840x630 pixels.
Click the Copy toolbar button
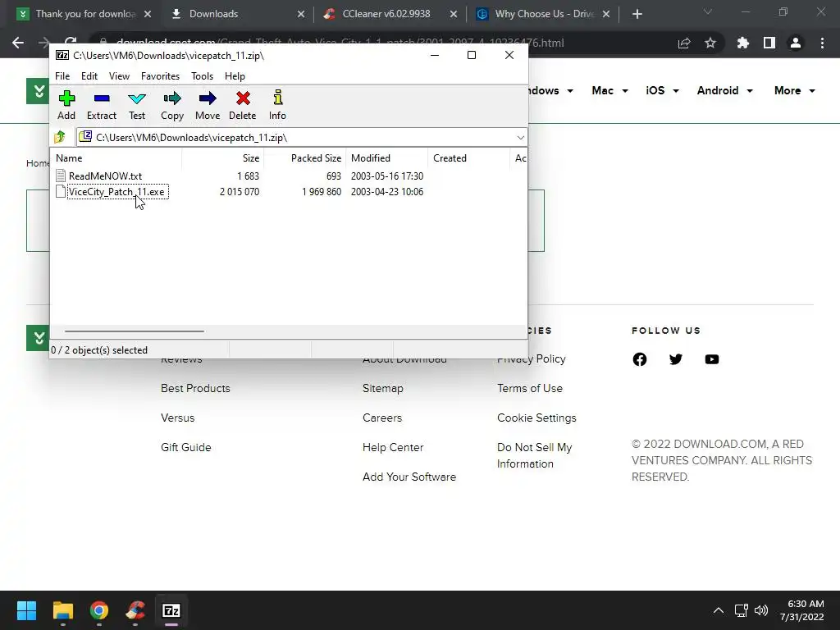pos(172,106)
